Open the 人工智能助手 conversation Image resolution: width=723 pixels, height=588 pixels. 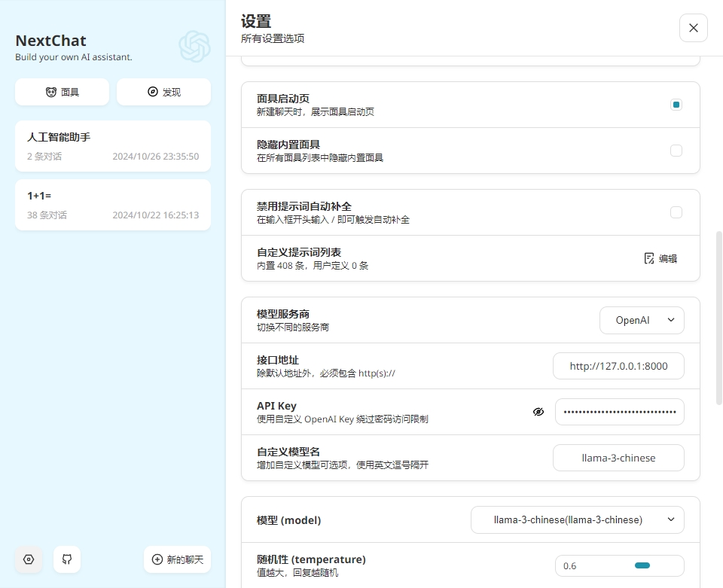click(x=113, y=146)
